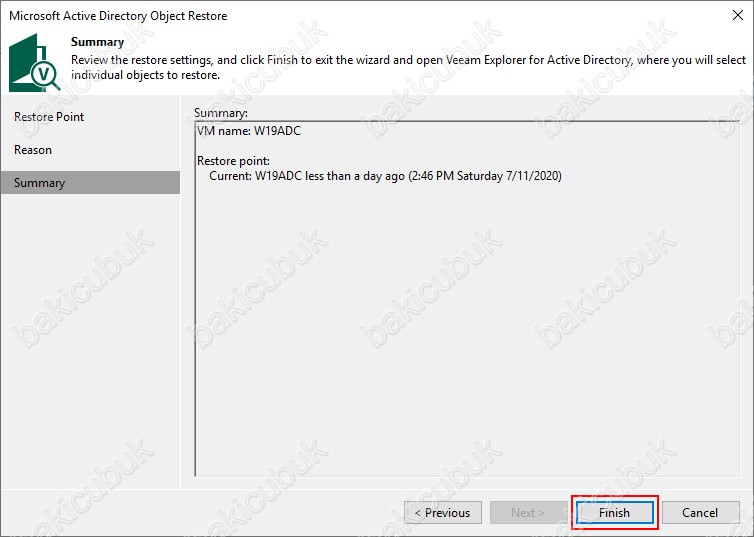Viewport: 754px width, 537px height.
Task: Close the Object Restore wizard window
Action: point(738,15)
